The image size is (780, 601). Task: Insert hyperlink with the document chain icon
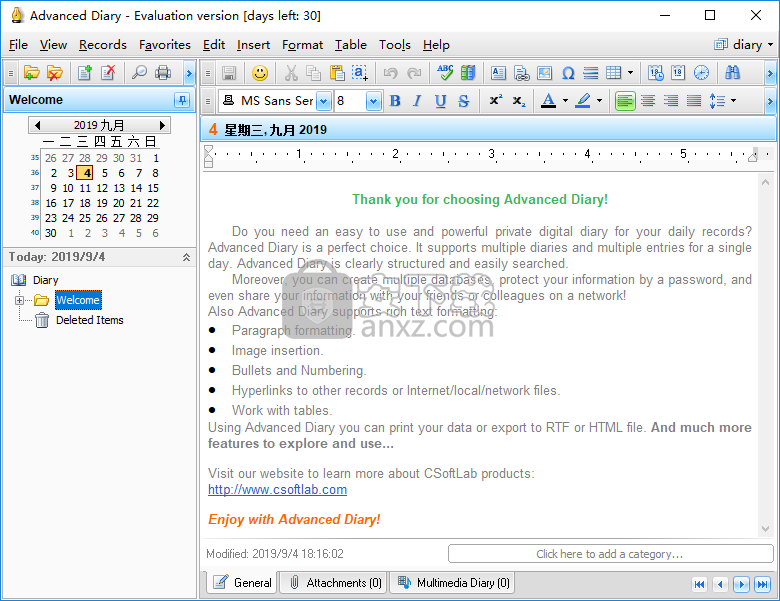pyautogui.click(x=521, y=73)
